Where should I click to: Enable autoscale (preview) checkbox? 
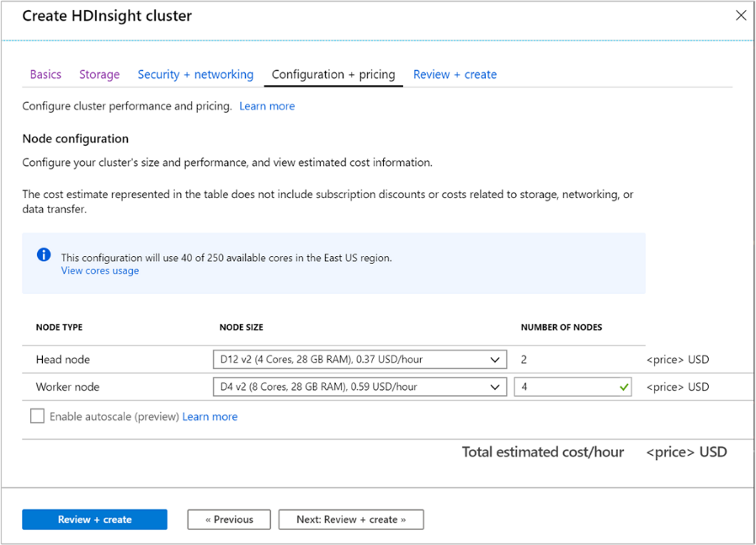(37, 416)
